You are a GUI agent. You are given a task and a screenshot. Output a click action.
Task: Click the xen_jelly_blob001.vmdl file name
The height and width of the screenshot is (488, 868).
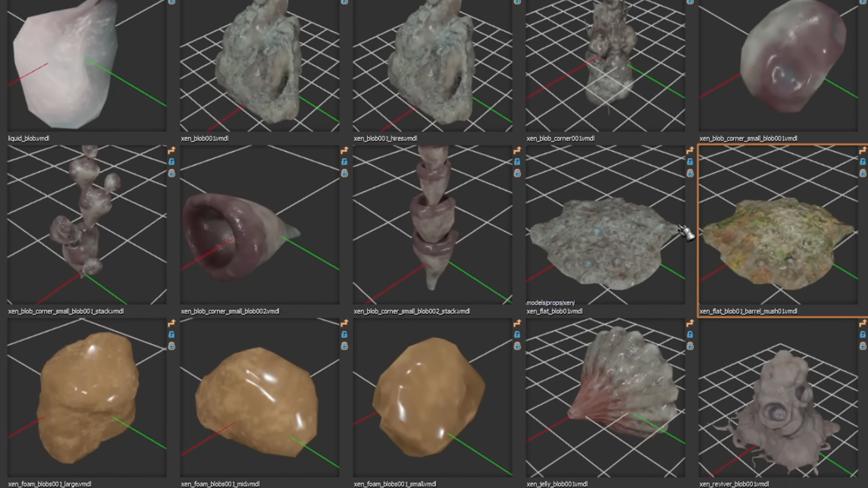coord(557,484)
